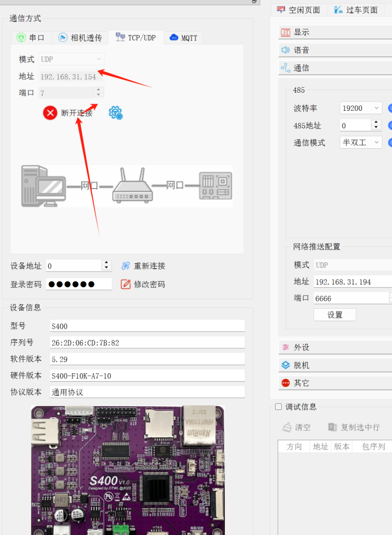The image size is (392, 535).
Task: Click the 登录密码 password field
Action: click(x=79, y=284)
